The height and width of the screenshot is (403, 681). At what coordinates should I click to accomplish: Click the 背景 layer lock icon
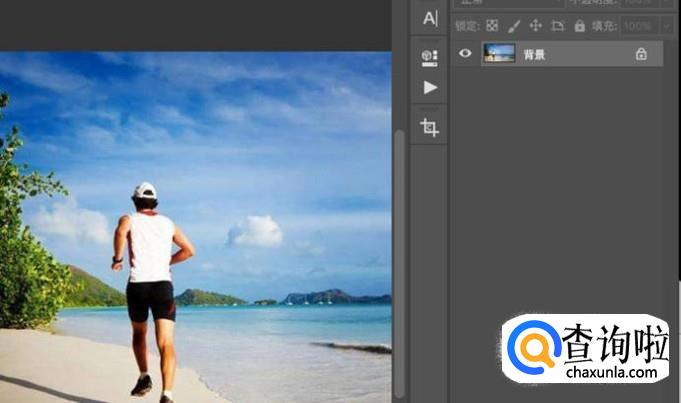[x=641, y=54]
